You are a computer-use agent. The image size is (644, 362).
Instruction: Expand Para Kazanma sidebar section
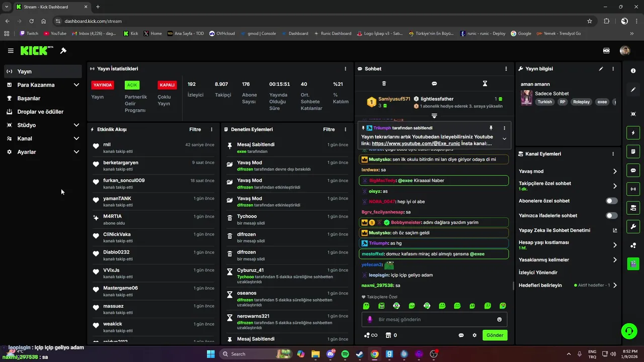pyautogui.click(x=76, y=85)
